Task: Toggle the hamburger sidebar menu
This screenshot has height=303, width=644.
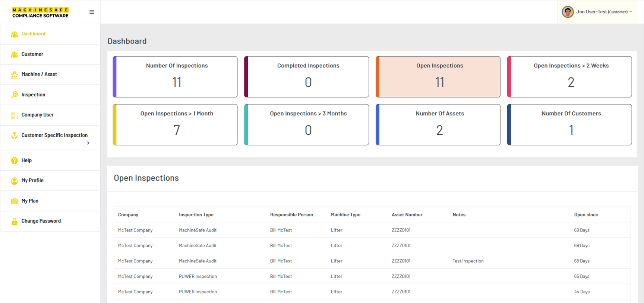Action: click(92, 12)
